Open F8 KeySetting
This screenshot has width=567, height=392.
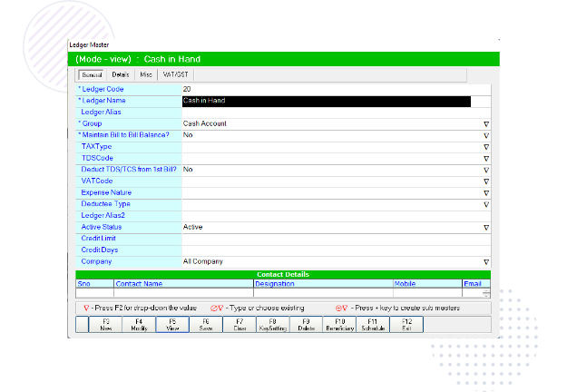click(x=273, y=324)
